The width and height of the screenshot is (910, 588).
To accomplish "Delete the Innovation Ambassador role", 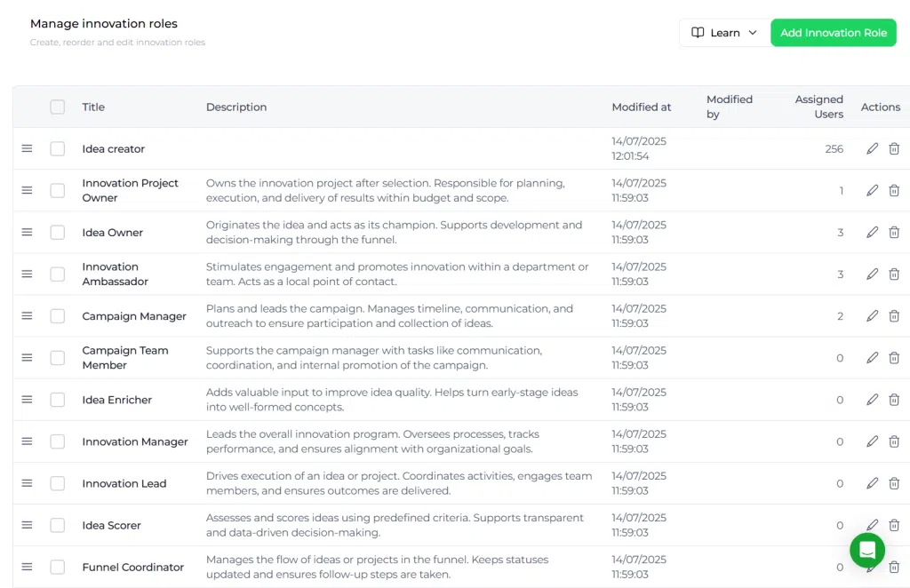I will [894, 274].
